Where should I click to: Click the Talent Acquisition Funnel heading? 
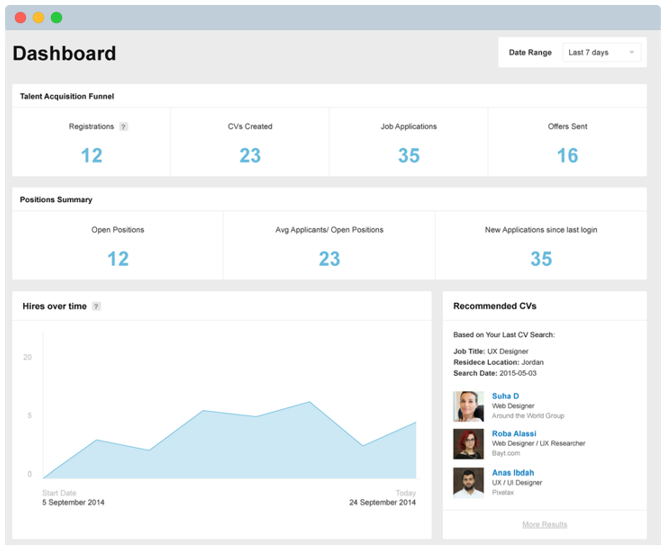pyautogui.click(x=67, y=96)
